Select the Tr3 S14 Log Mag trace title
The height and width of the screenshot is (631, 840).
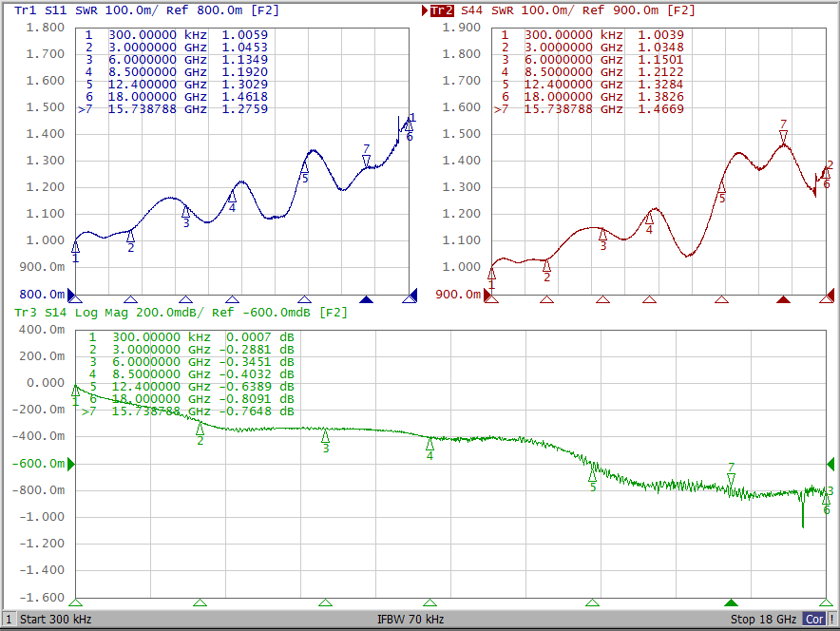(x=181, y=312)
